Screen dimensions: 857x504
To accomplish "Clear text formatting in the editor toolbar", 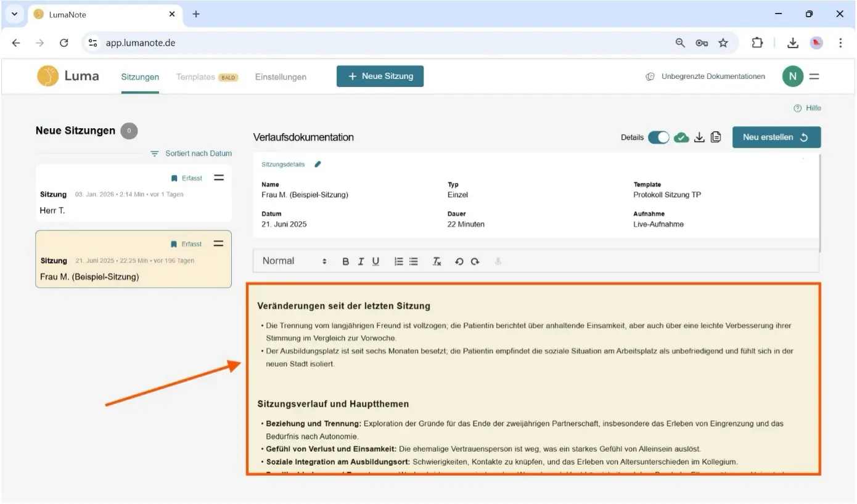I will pyautogui.click(x=437, y=261).
